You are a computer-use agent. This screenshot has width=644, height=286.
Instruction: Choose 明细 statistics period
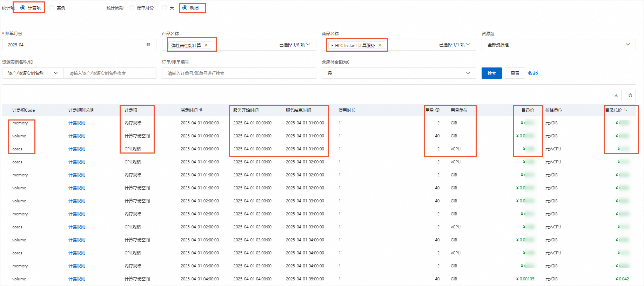(x=185, y=8)
